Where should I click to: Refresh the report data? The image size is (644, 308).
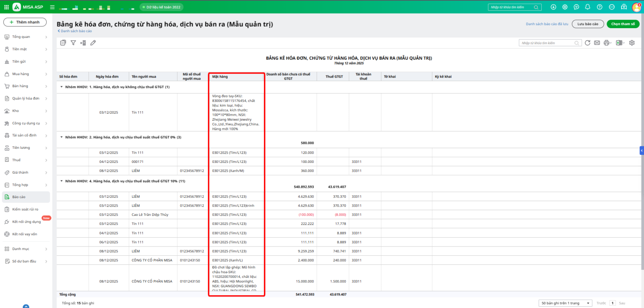(588, 43)
